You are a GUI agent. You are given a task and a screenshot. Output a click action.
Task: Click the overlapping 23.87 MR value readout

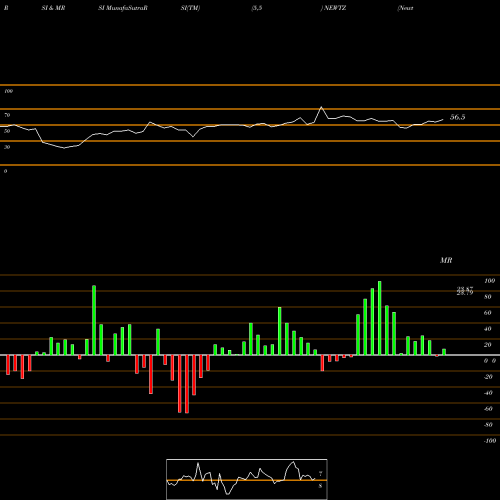[x=465, y=289]
